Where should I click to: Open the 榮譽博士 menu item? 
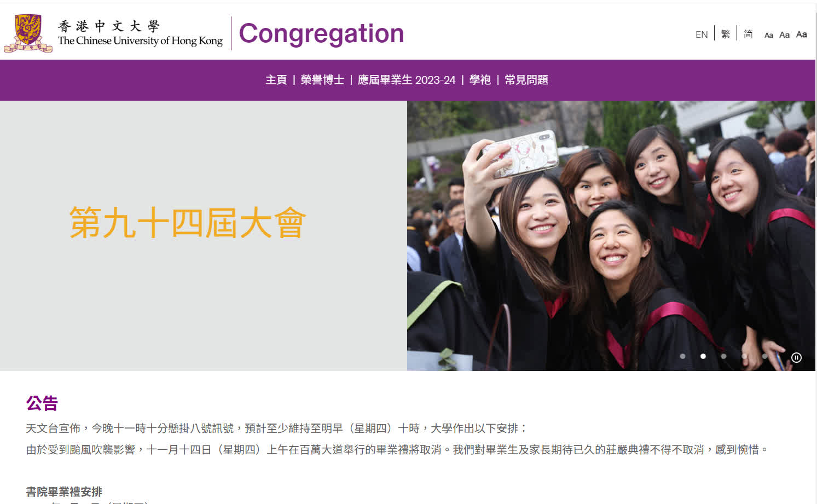coord(322,80)
